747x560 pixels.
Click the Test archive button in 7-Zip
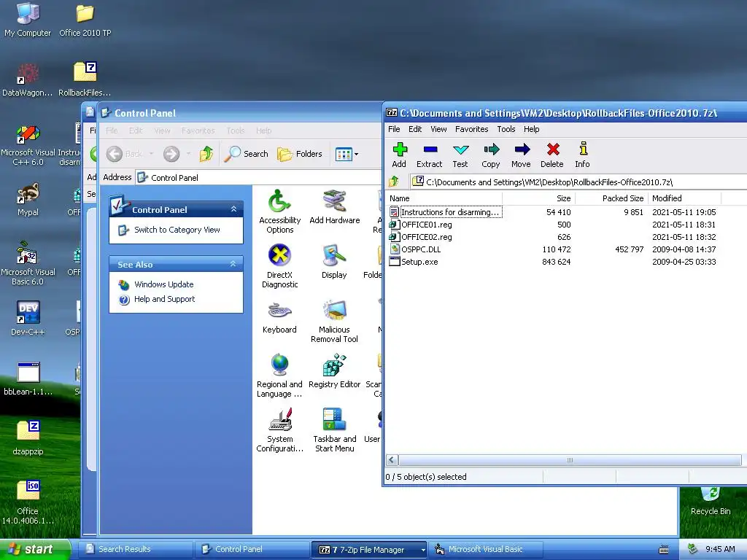460,155
